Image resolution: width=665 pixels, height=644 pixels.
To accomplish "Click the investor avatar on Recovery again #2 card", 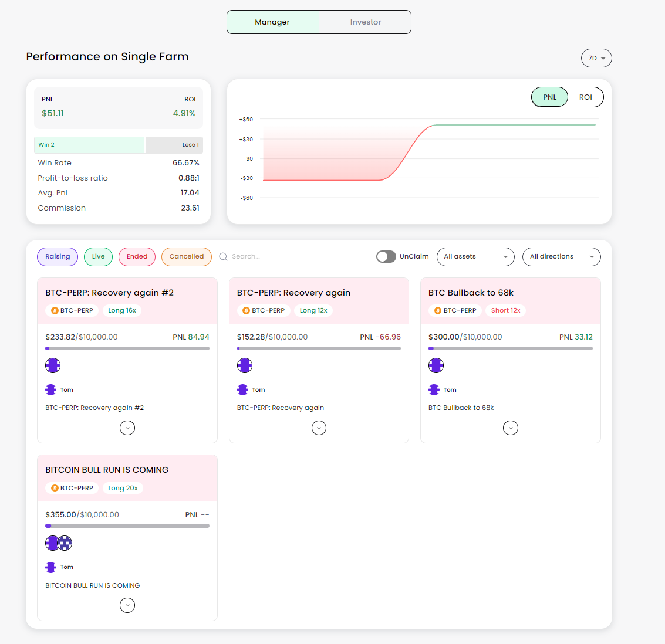I will pyautogui.click(x=53, y=365).
